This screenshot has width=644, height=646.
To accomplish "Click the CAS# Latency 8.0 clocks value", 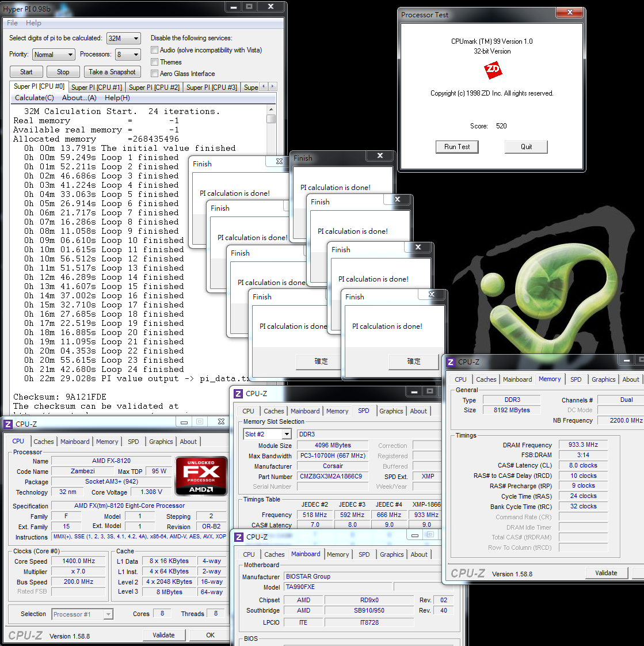I will (x=583, y=465).
